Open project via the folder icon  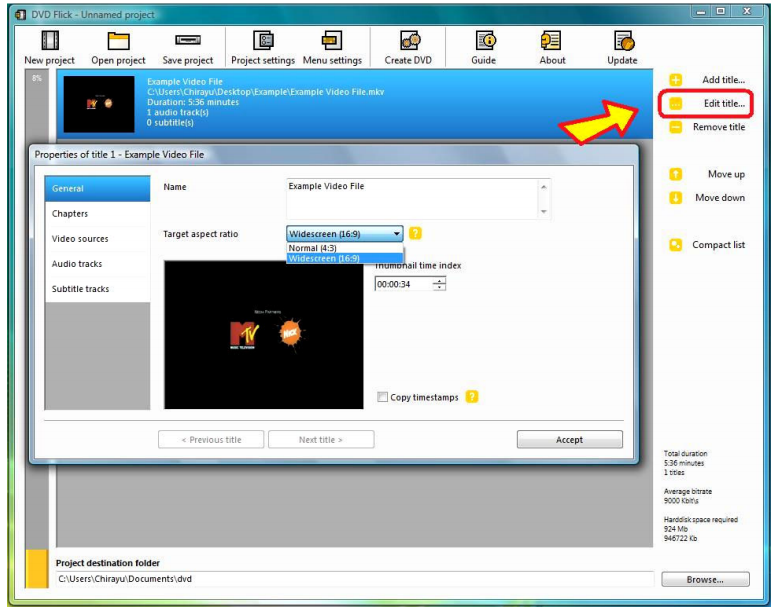pos(118,40)
